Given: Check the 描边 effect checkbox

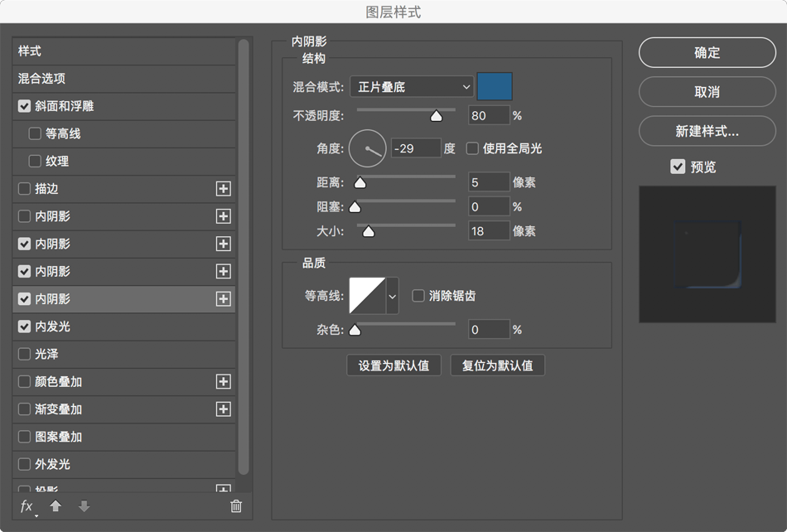Looking at the screenshot, I should 24,189.
